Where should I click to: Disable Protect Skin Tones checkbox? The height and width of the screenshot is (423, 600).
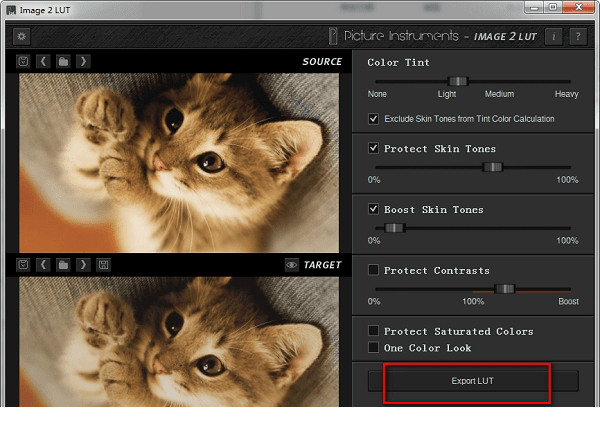(x=373, y=148)
